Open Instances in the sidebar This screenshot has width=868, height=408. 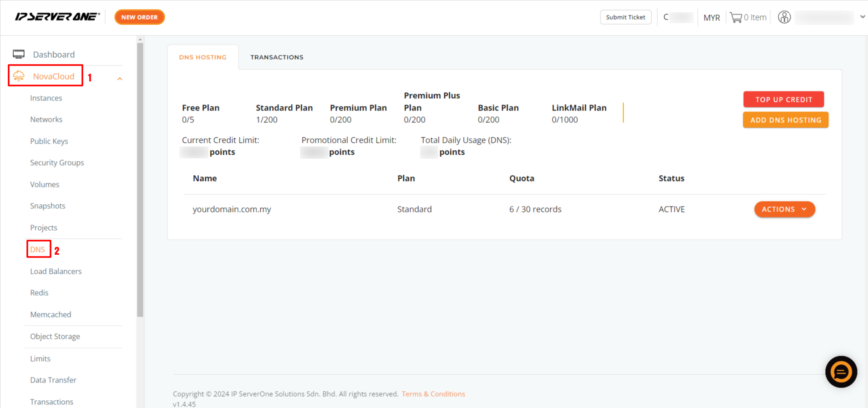click(46, 98)
